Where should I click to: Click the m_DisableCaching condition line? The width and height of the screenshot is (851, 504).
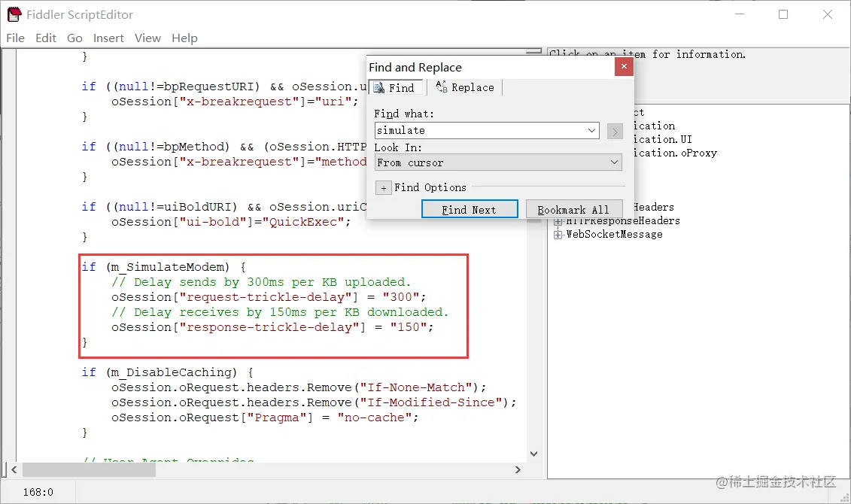(x=167, y=372)
